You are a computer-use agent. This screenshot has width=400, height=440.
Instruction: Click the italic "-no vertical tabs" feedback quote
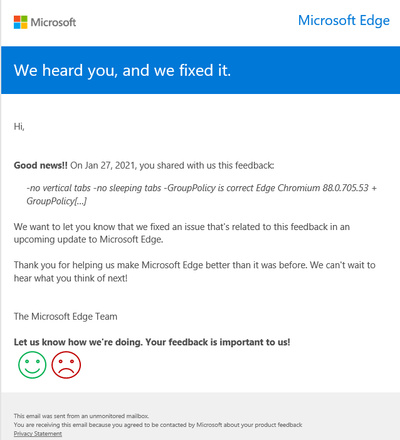[59, 188]
